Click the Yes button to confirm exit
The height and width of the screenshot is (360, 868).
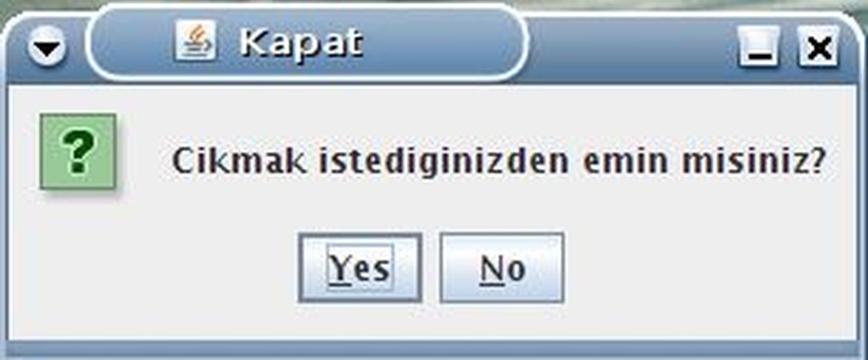(360, 268)
